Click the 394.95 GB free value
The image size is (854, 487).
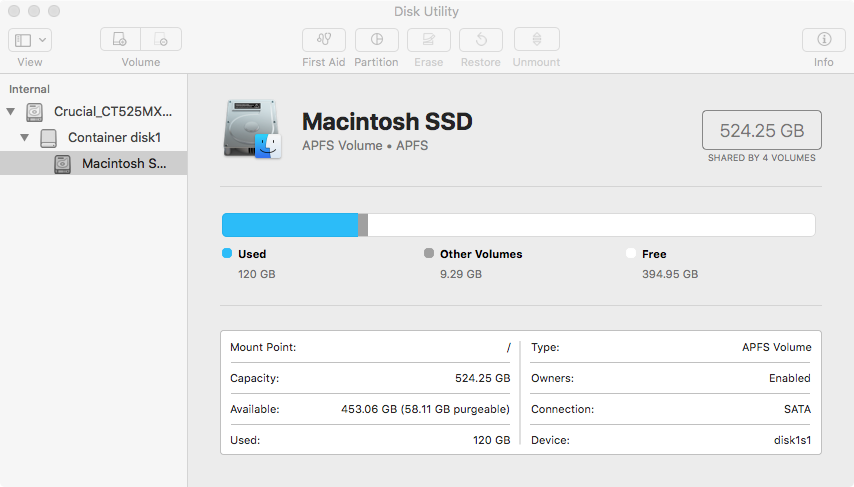click(x=670, y=274)
